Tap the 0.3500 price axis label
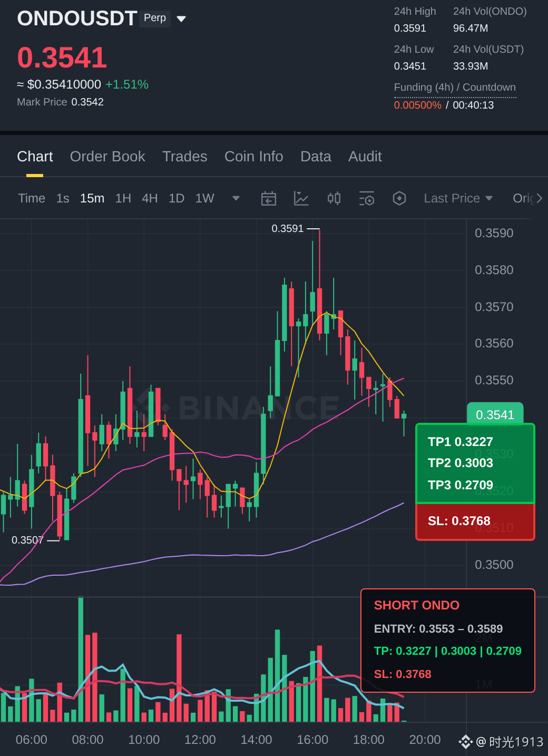Viewport: 548px width, 756px height. pos(494,565)
